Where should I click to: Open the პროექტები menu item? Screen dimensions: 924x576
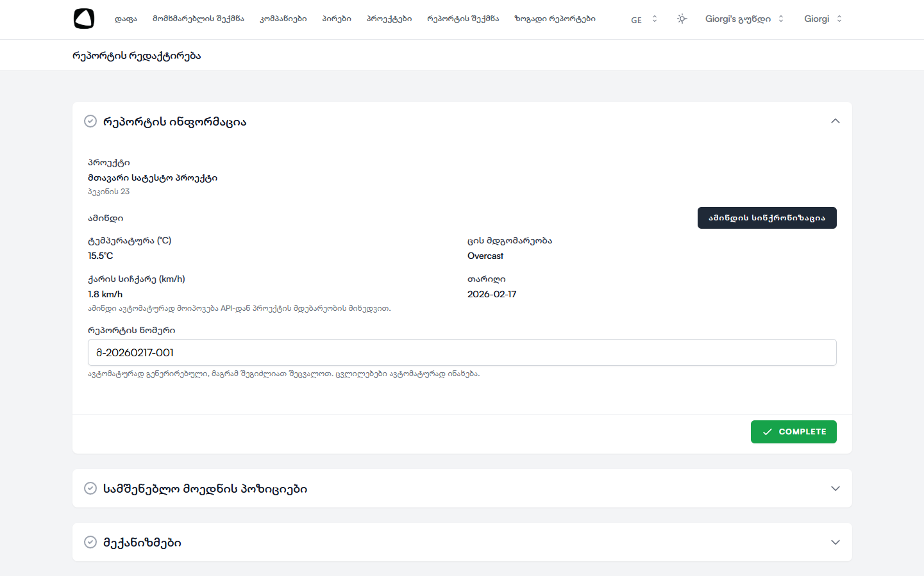coord(389,19)
